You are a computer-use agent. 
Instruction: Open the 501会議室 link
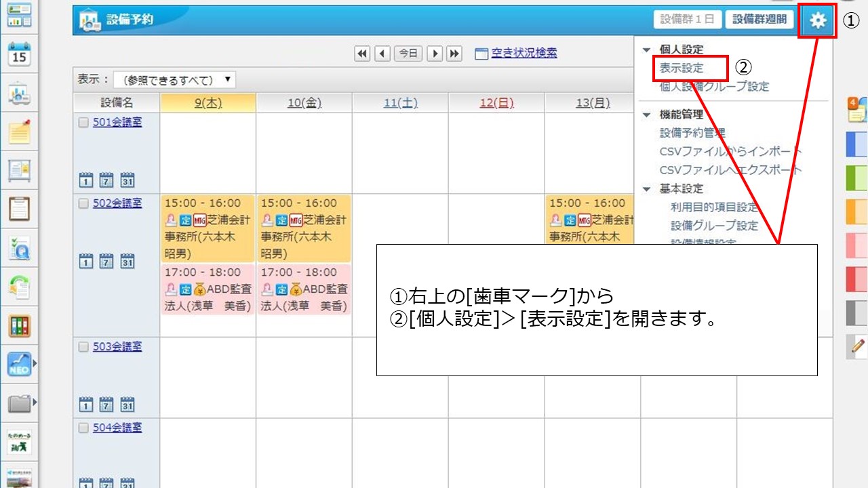(x=117, y=123)
